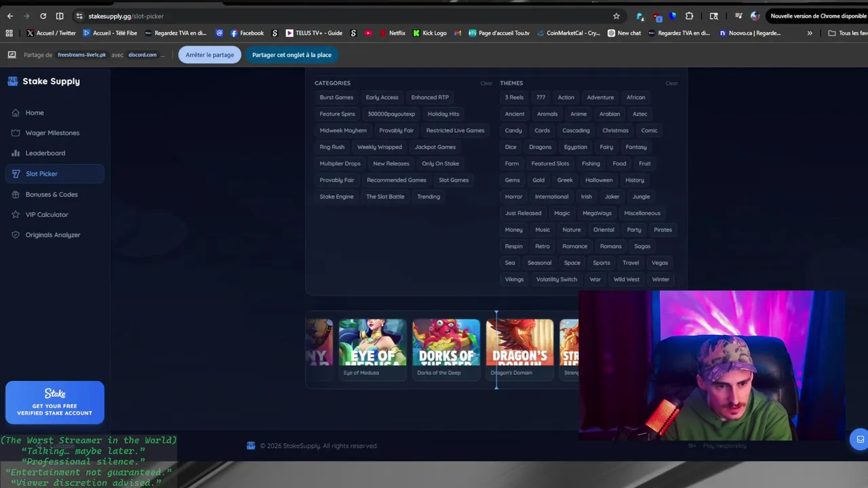
Task: Open CoinMarketCal bookmark
Action: click(568, 33)
